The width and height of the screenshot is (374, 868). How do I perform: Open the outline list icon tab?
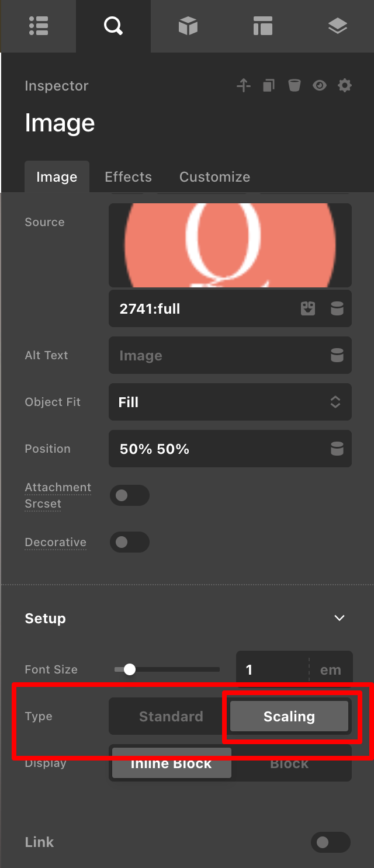click(x=38, y=26)
